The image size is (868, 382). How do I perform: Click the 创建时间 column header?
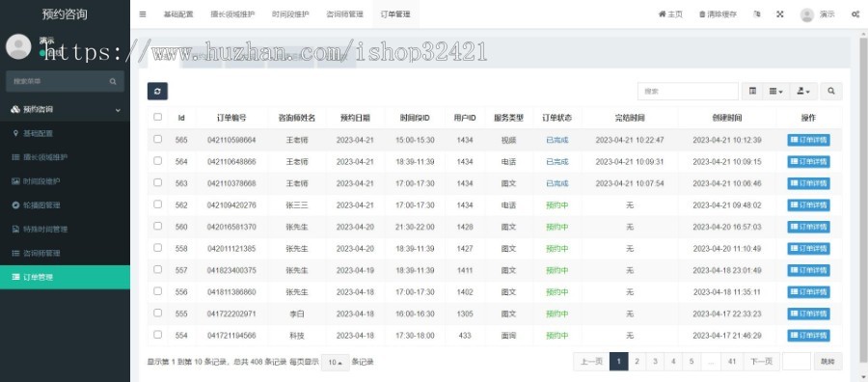tap(727, 118)
